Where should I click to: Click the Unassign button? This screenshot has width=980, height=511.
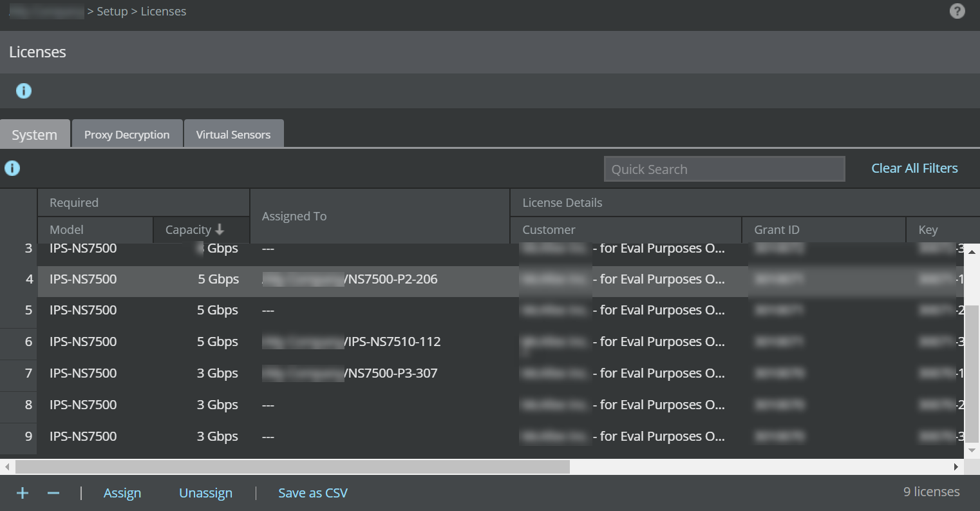[205, 493]
